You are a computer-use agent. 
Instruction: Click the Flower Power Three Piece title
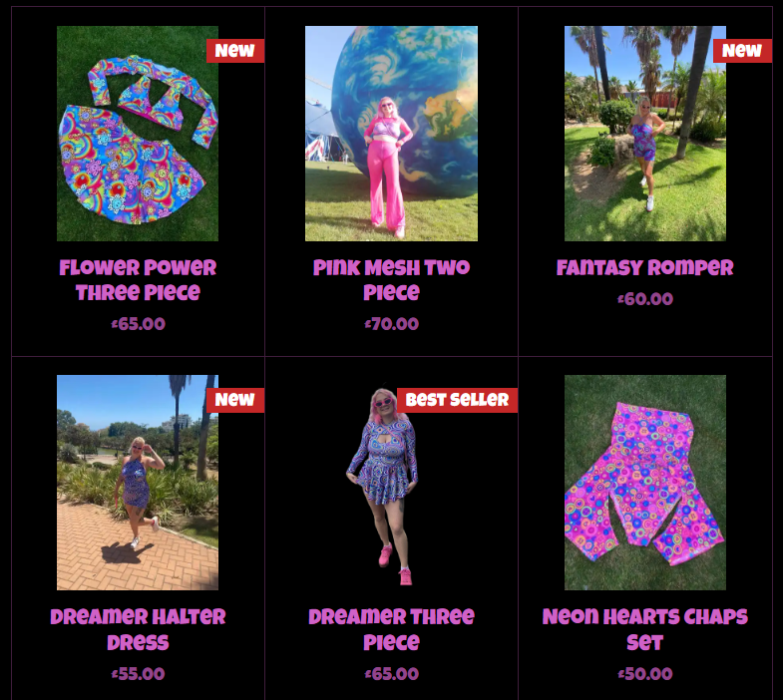138,279
